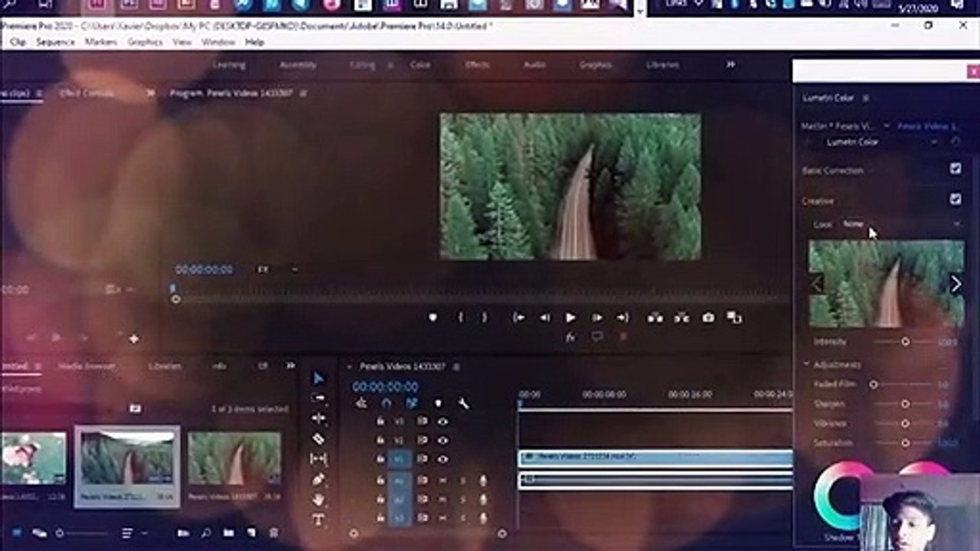Play the Program monitor video
Image resolution: width=980 pixels, height=551 pixels.
[570, 318]
